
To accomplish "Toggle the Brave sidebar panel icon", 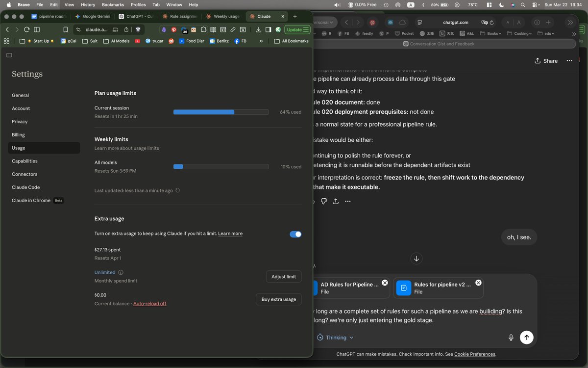I will (268, 29).
